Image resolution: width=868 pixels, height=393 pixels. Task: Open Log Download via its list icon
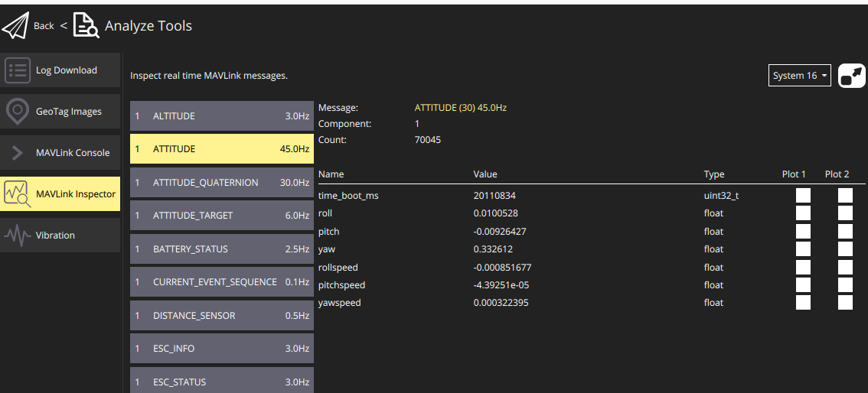click(18, 70)
